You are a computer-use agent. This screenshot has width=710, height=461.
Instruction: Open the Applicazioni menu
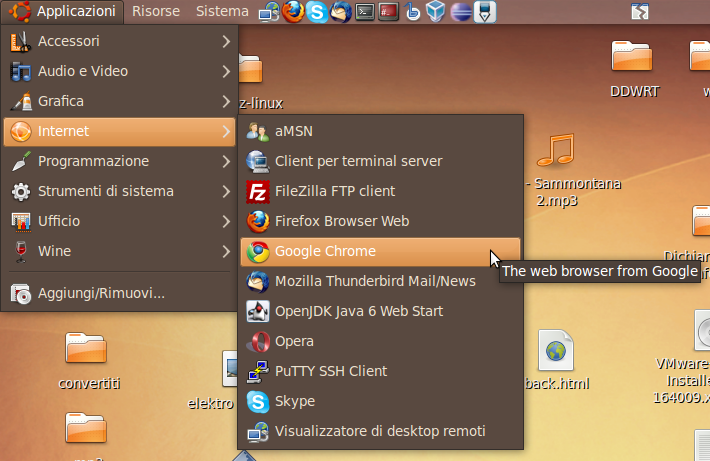coord(62,11)
